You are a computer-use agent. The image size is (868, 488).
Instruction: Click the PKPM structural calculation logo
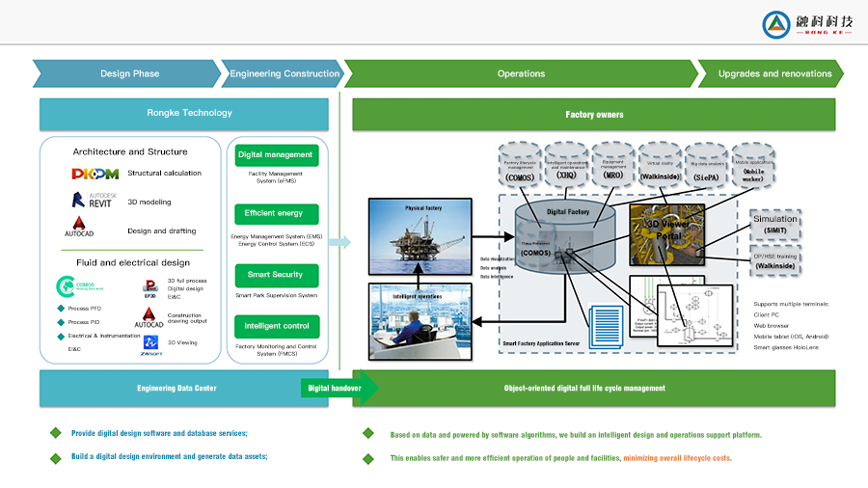click(x=95, y=174)
